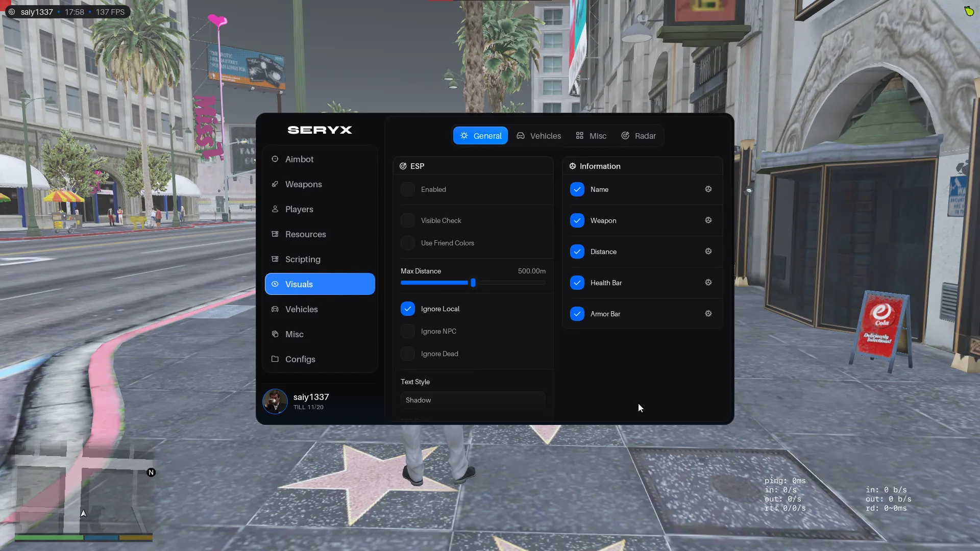Click the Information section heading
980x551 pixels.
click(x=600, y=166)
